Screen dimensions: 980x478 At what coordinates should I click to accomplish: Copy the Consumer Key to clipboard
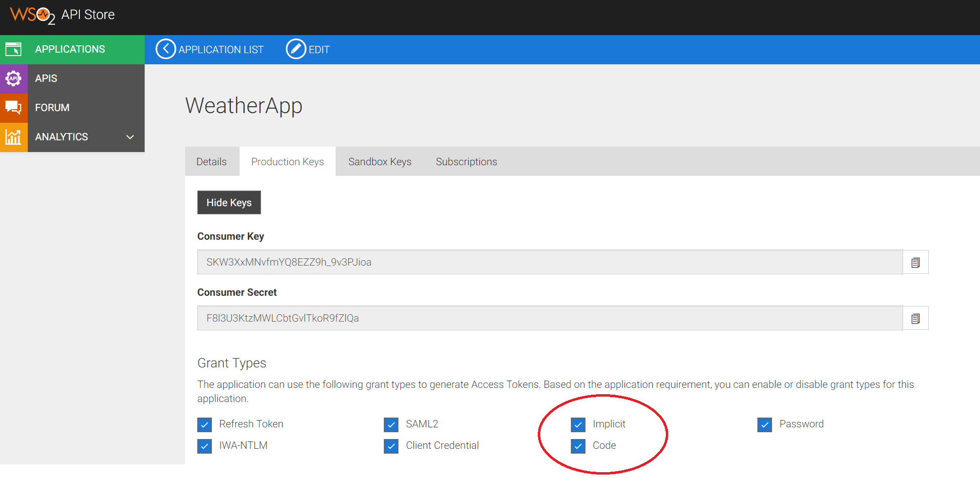click(915, 263)
